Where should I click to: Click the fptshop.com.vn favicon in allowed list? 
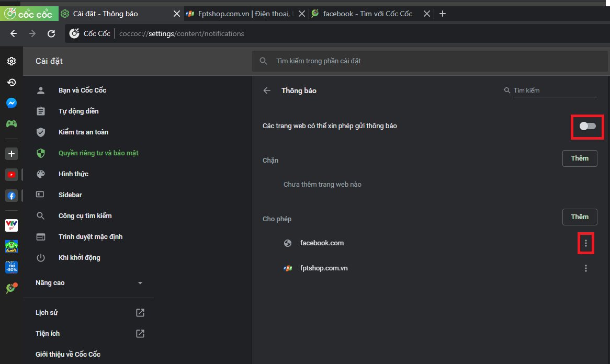tap(288, 268)
